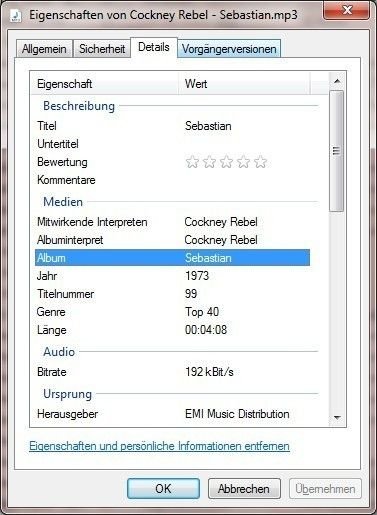The width and height of the screenshot is (377, 515).
Task: Edit the Herausgeber value EMI Music Distribution
Action: click(237, 414)
